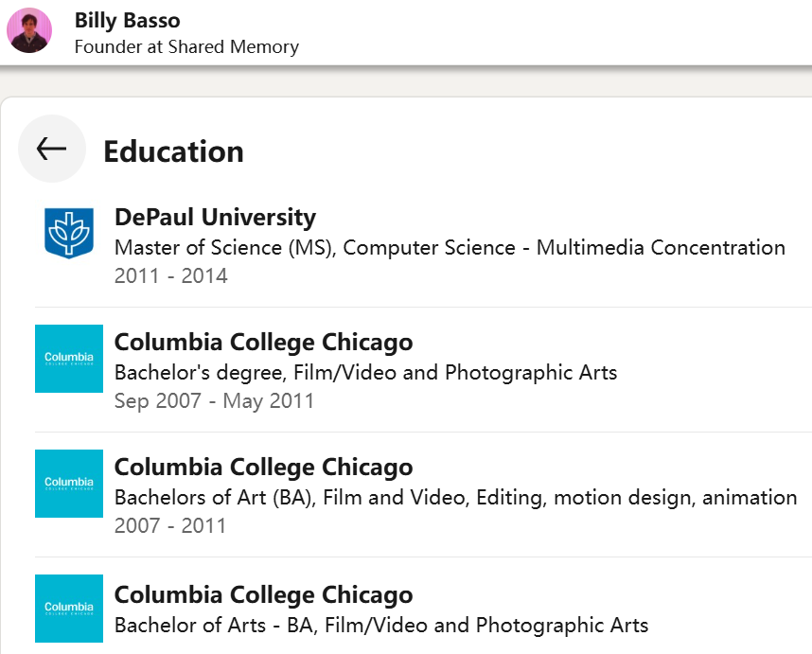The height and width of the screenshot is (654, 812).
Task: Click the Education page heading
Action: 173,151
